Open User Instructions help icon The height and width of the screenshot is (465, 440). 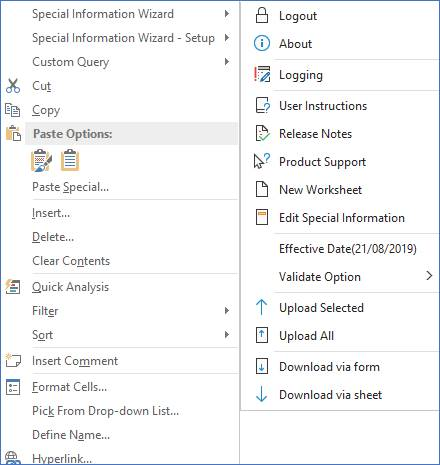pos(262,105)
